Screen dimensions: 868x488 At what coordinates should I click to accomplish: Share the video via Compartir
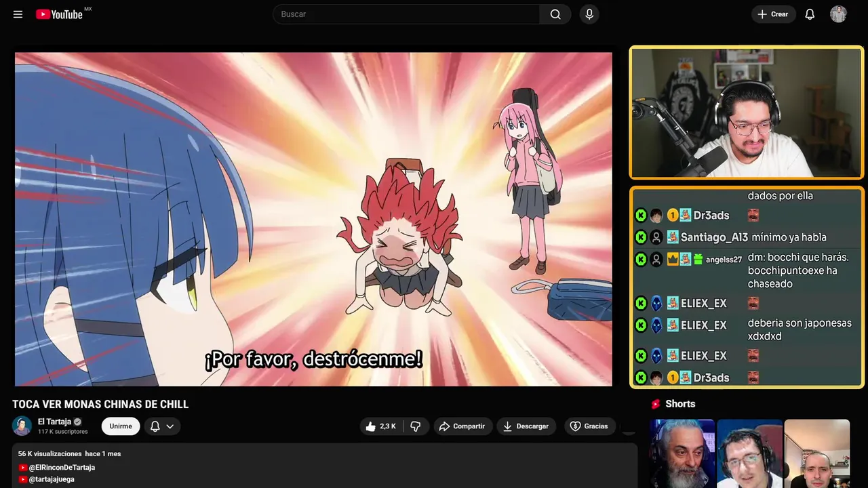tap(462, 426)
